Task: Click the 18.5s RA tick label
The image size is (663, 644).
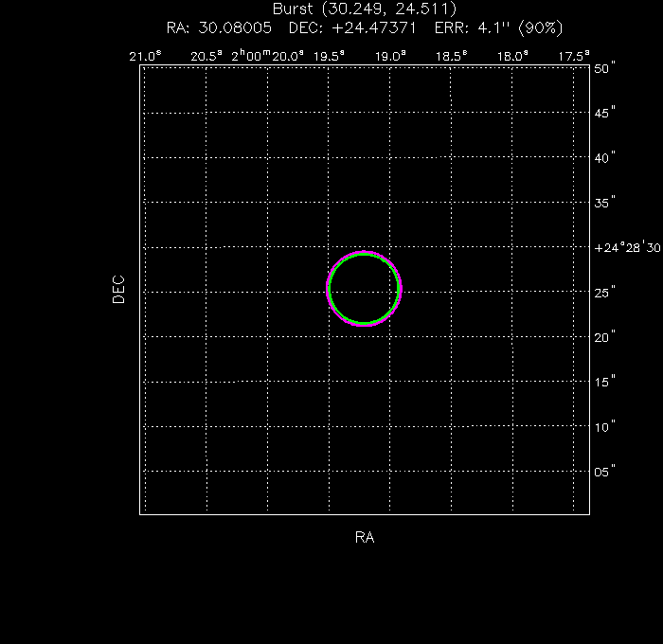Action: pos(452,56)
